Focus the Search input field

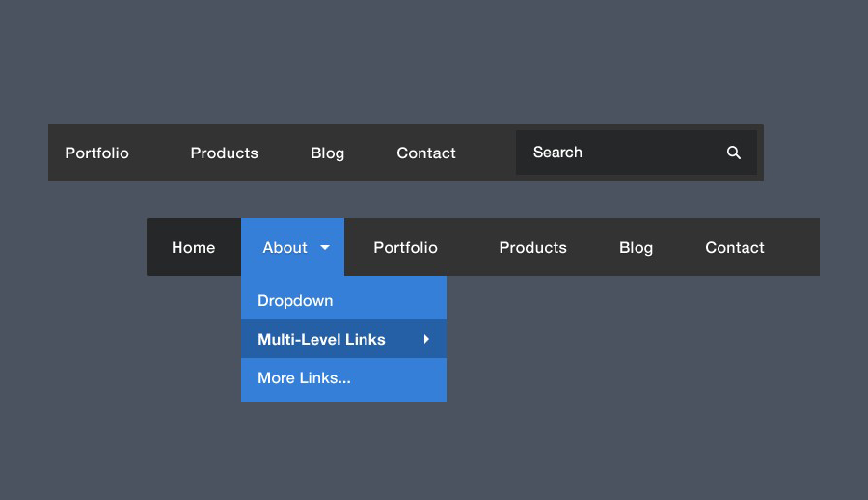click(617, 153)
